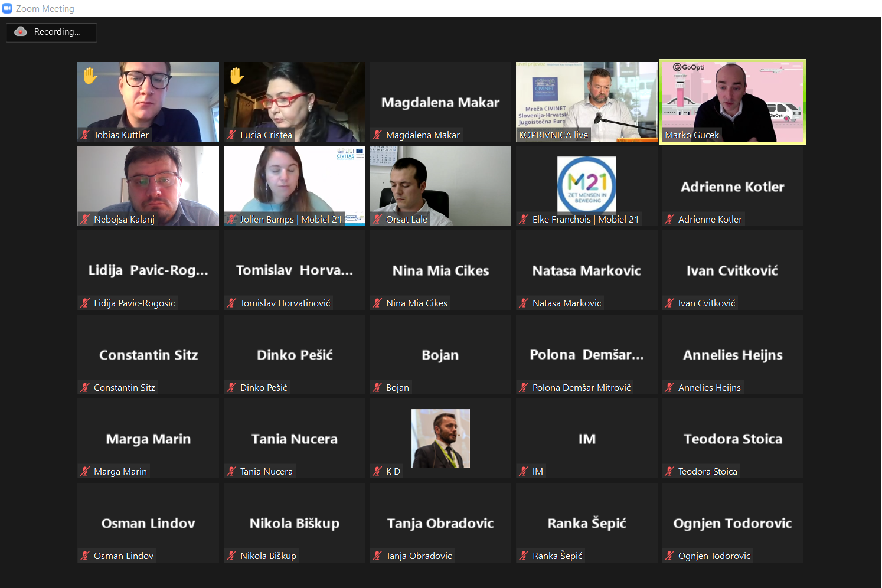Screen dimensions: 882x588
Task: Click the Recording indicator cloud icon
Action: (x=21, y=32)
